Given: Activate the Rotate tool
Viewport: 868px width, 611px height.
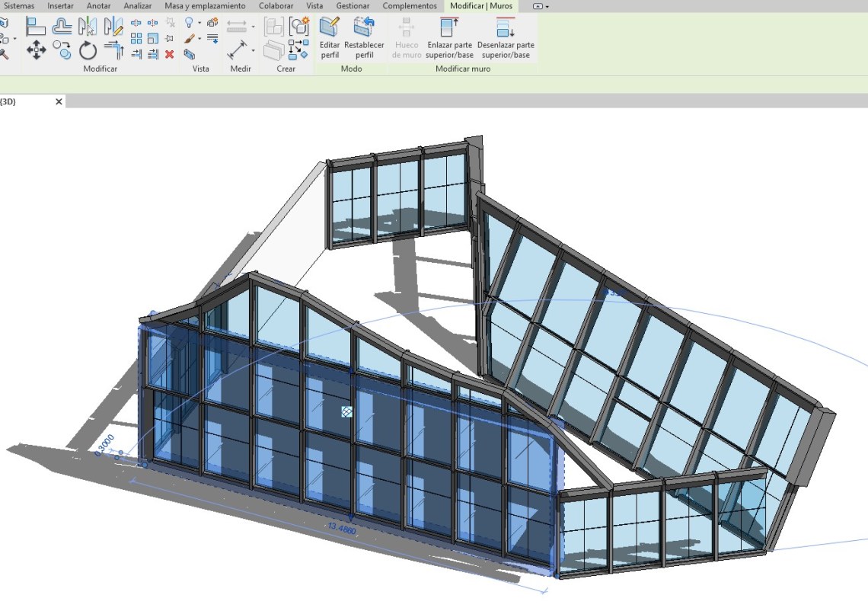Looking at the screenshot, I should [x=88, y=51].
